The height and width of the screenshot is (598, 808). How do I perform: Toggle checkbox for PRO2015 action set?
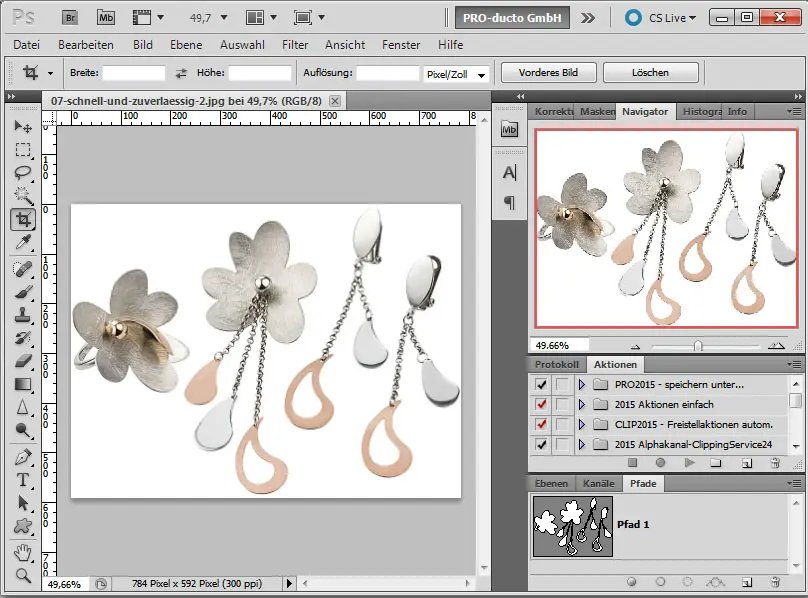pos(542,384)
